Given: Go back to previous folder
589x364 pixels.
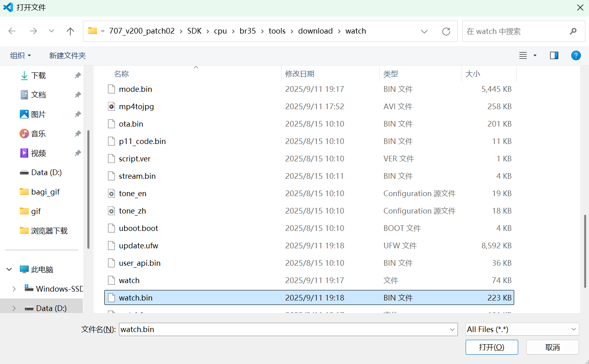Looking at the screenshot, I should (x=12, y=31).
